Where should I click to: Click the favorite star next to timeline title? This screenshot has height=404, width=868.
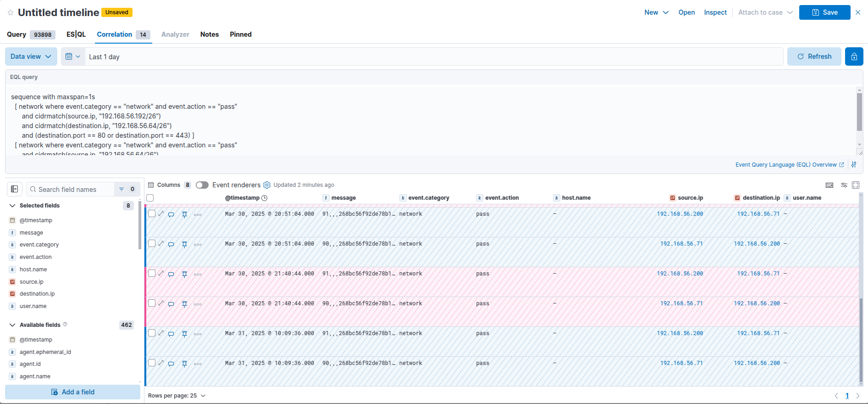11,13
